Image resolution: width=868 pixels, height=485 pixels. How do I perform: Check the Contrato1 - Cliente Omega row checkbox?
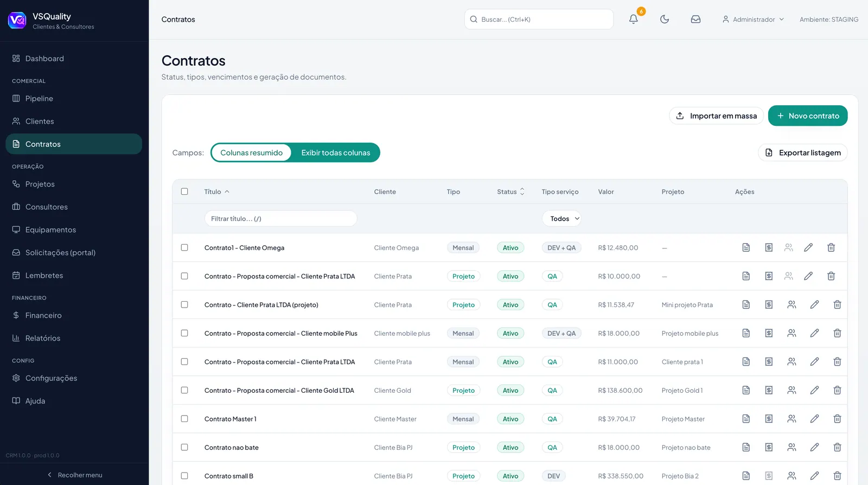coord(184,248)
